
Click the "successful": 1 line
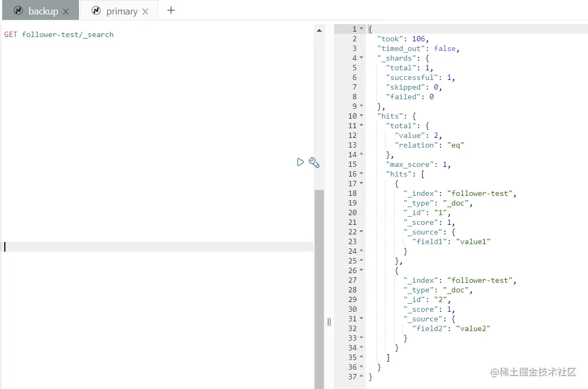[420, 78]
